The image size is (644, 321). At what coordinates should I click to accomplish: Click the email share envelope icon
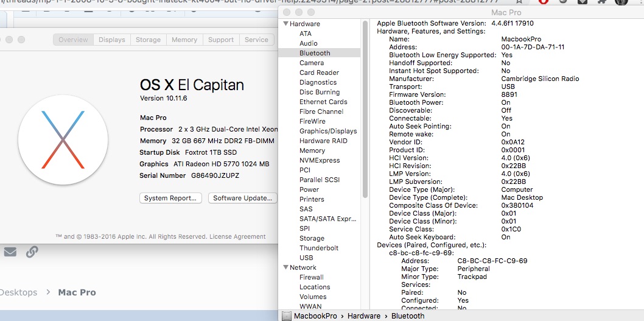pos(10,252)
